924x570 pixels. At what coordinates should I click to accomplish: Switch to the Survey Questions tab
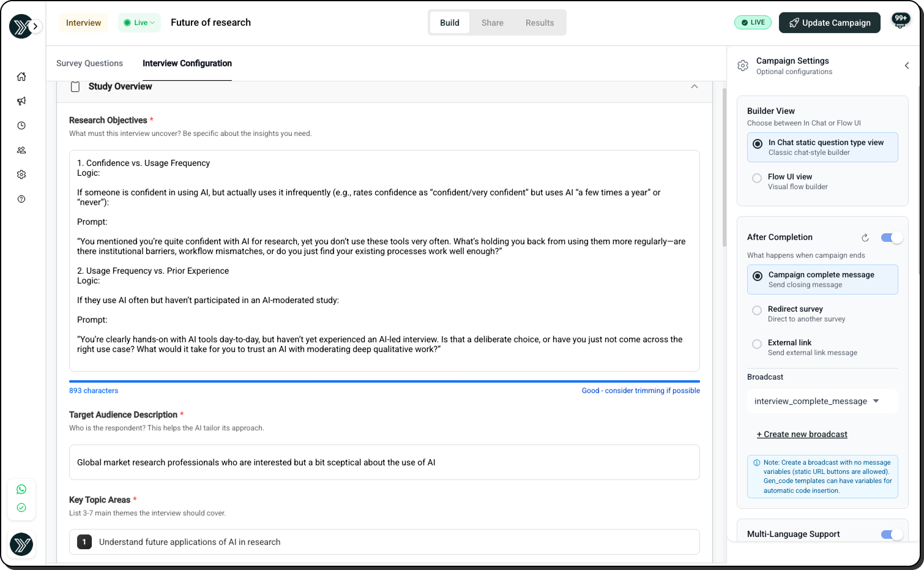[x=89, y=63]
